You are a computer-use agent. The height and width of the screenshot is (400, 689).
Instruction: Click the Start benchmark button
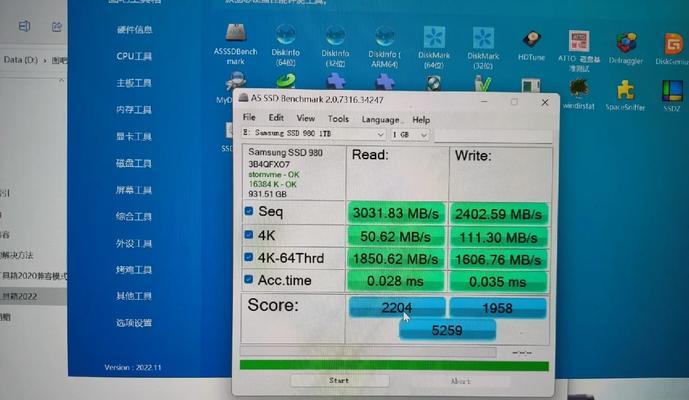coord(339,380)
